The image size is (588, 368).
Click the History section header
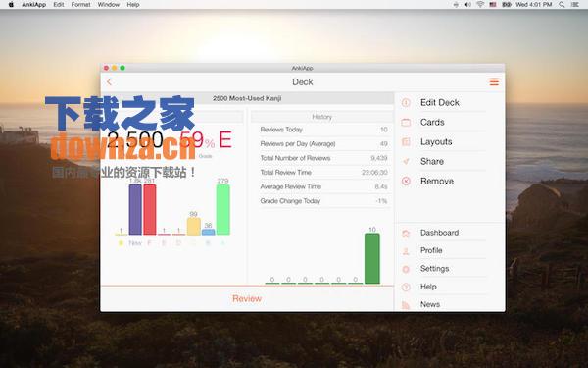(321, 117)
